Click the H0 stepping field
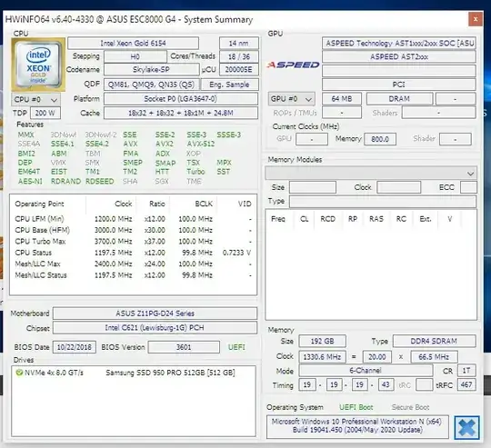 (x=135, y=56)
